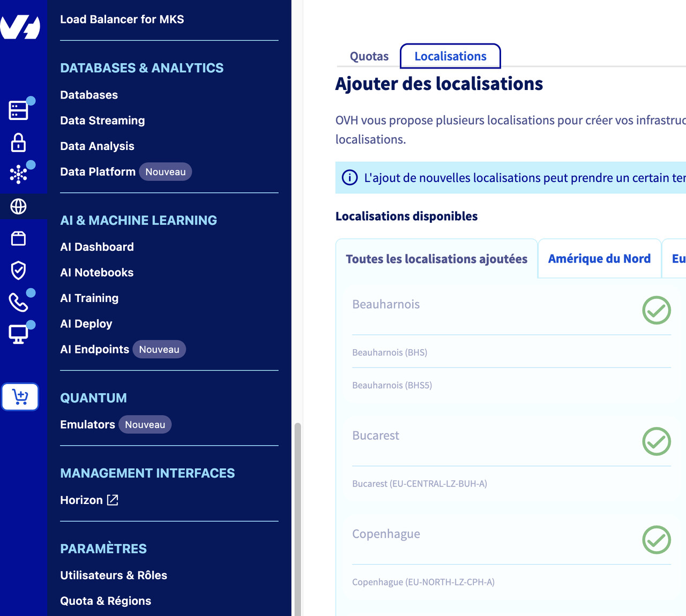Open the telephone icon in the sidebar
This screenshot has width=686, height=616.
(19, 302)
